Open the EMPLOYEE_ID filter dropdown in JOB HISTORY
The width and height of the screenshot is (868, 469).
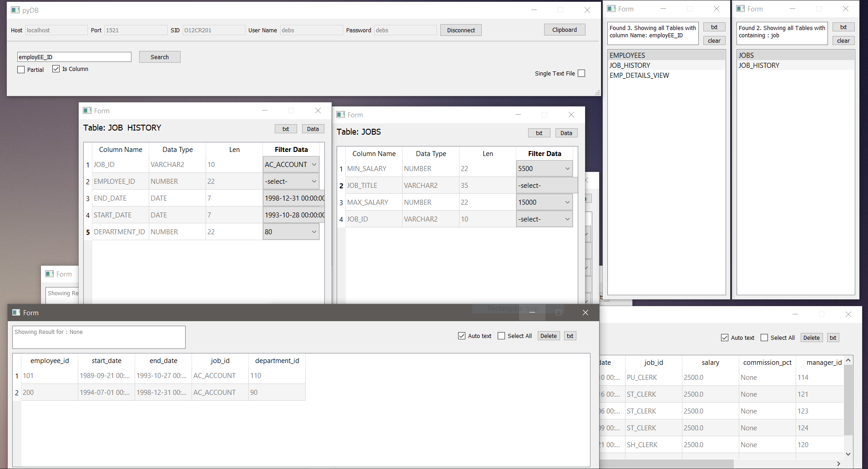[291, 181]
